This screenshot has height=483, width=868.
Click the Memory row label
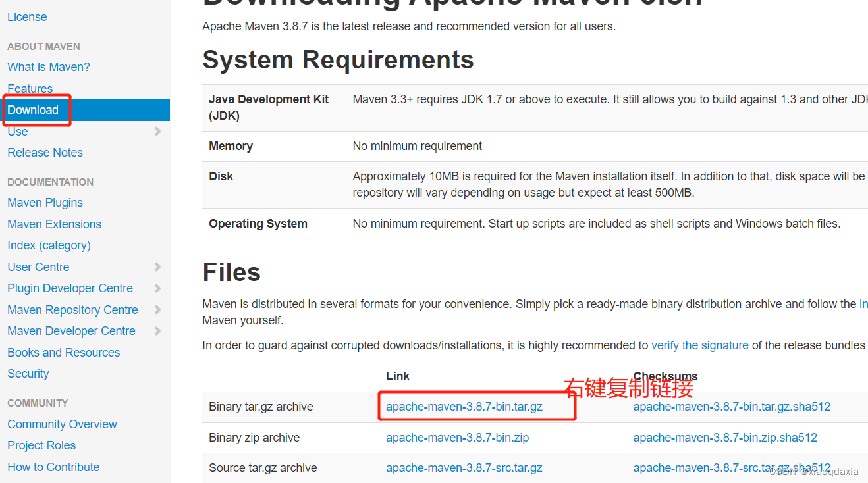click(x=231, y=146)
